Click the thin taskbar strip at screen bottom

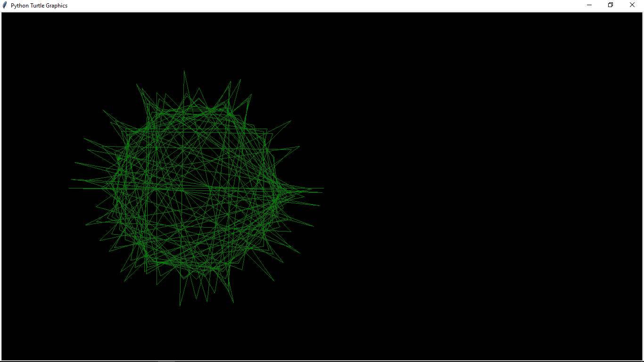tap(322, 361)
